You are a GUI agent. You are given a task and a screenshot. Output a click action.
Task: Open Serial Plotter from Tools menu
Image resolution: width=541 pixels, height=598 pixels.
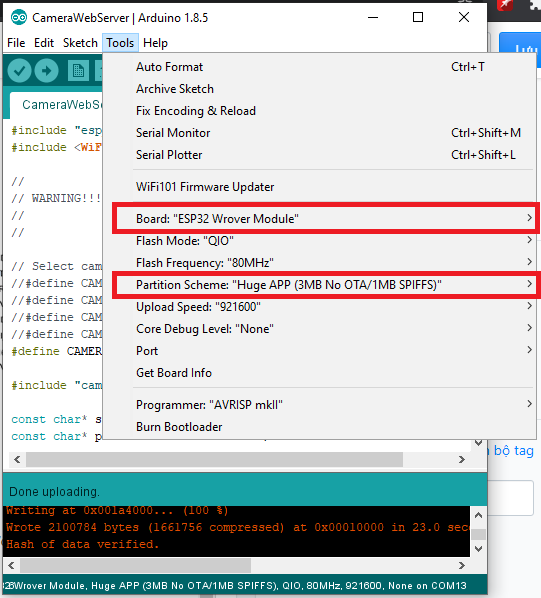coord(319,155)
